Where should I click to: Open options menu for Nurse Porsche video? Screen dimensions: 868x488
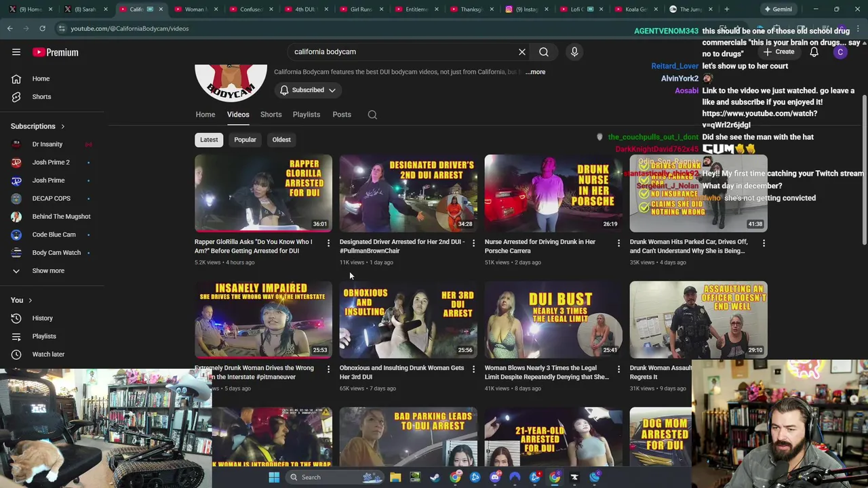618,243
